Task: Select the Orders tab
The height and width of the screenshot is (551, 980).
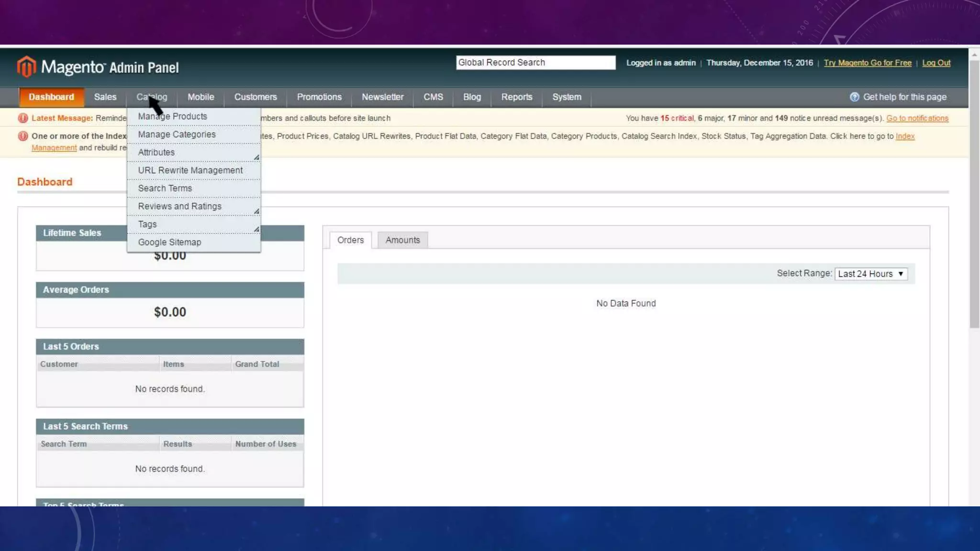Action: click(x=350, y=240)
